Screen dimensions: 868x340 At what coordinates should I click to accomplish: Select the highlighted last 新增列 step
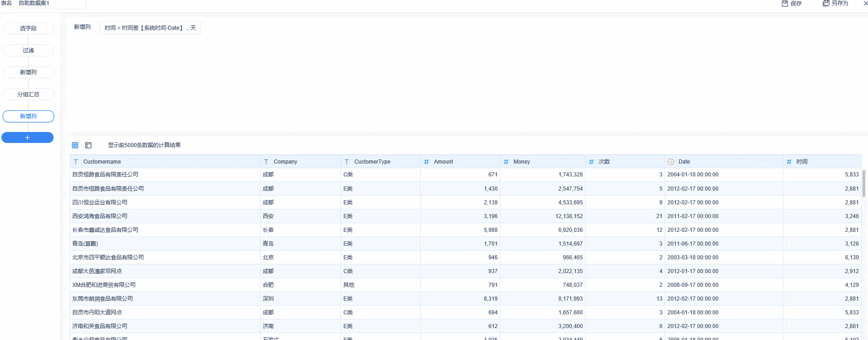point(28,116)
